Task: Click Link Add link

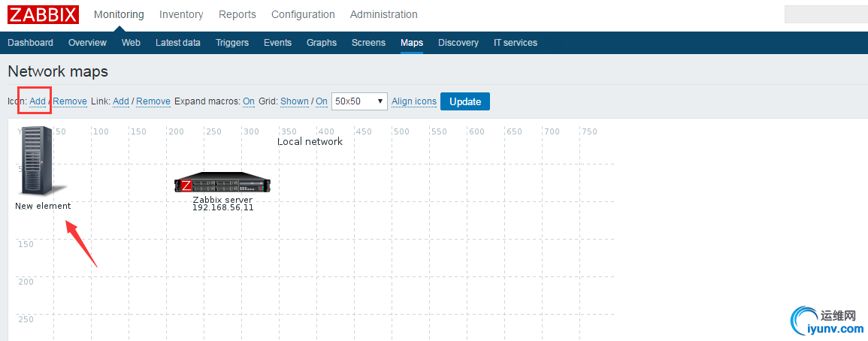Action: coord(121,101)
